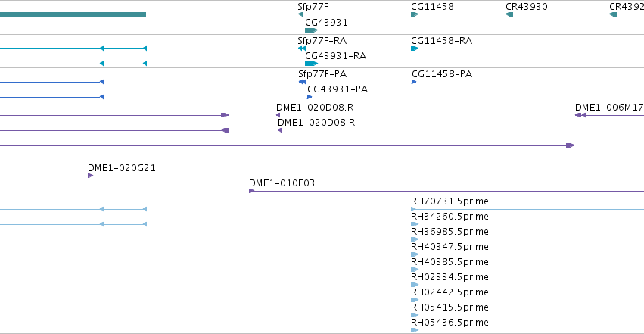
Task: Click the CG43931-RA transcript arrow
Action: tap(311, 64)
